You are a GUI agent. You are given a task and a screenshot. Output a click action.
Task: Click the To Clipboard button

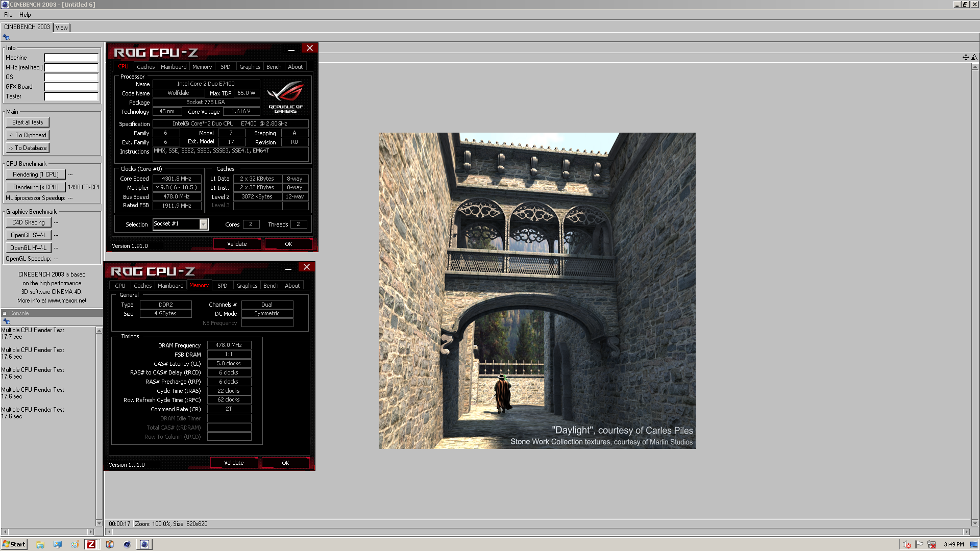pyautogui.click(x=28, y=135)
